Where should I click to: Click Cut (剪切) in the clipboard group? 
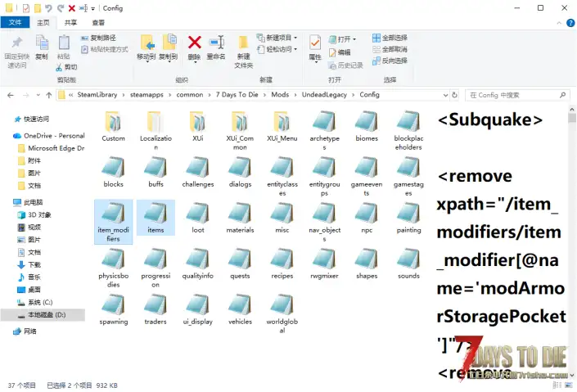(66, 67)
